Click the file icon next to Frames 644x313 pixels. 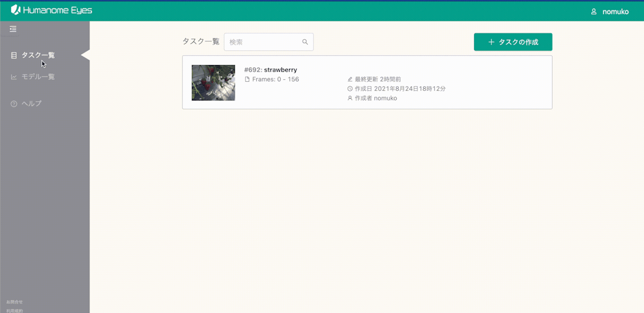(247, 79)
